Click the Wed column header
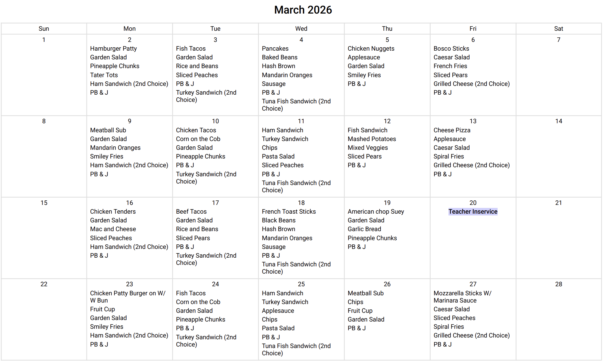 (x=301, y=29)
